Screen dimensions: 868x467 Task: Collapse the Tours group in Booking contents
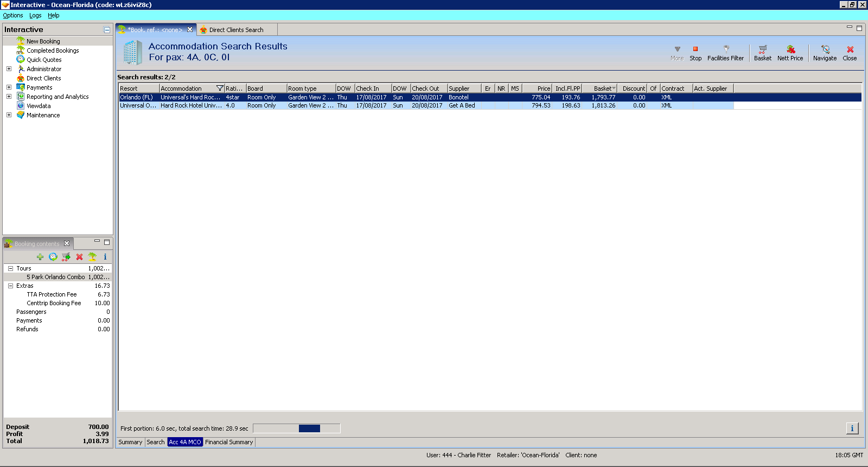click(10, 268)
